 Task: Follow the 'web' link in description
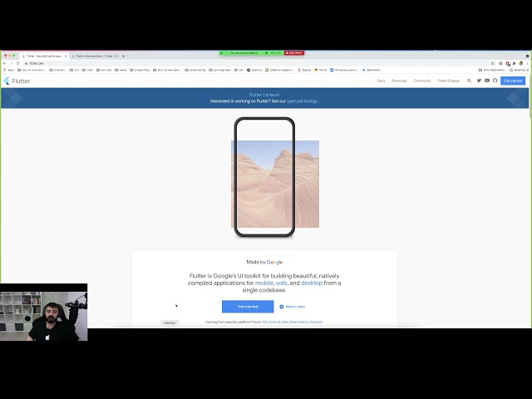[281, 283]
